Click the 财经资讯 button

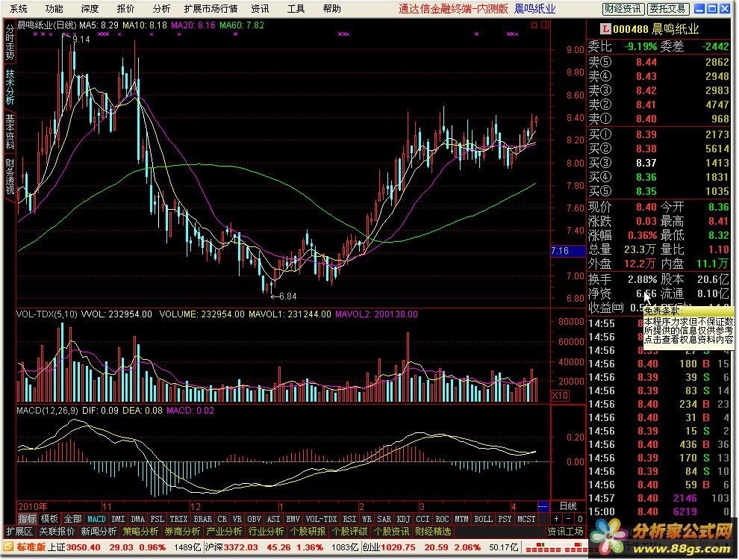[x=623, y=9]
